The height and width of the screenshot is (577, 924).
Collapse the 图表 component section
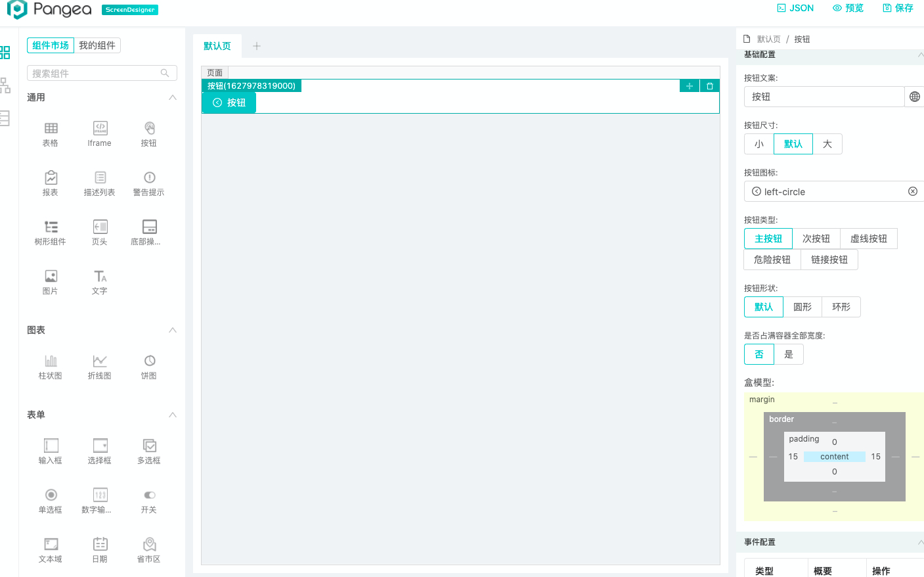click(173, 330)
